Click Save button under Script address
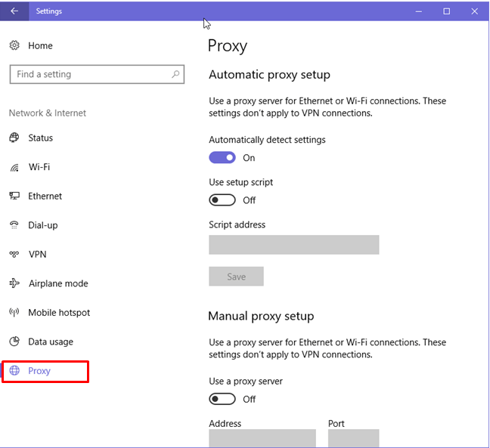 [x=236, y=277]
